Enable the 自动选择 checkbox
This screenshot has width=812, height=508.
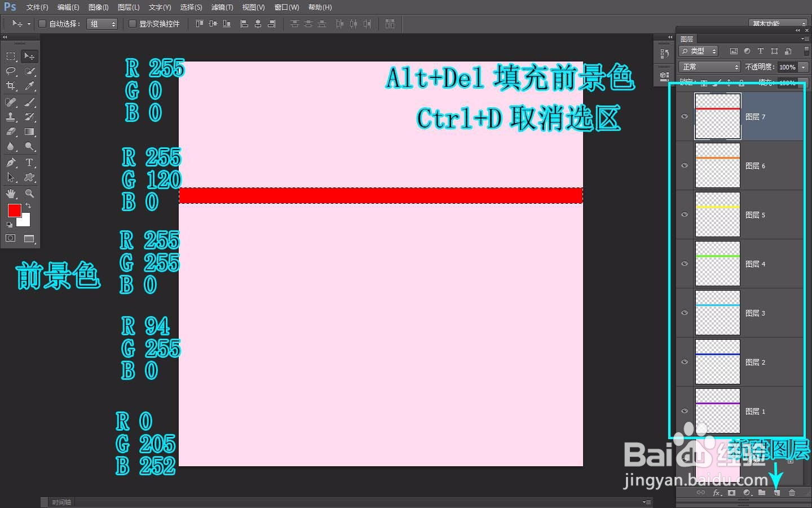(x=42, y=24)
